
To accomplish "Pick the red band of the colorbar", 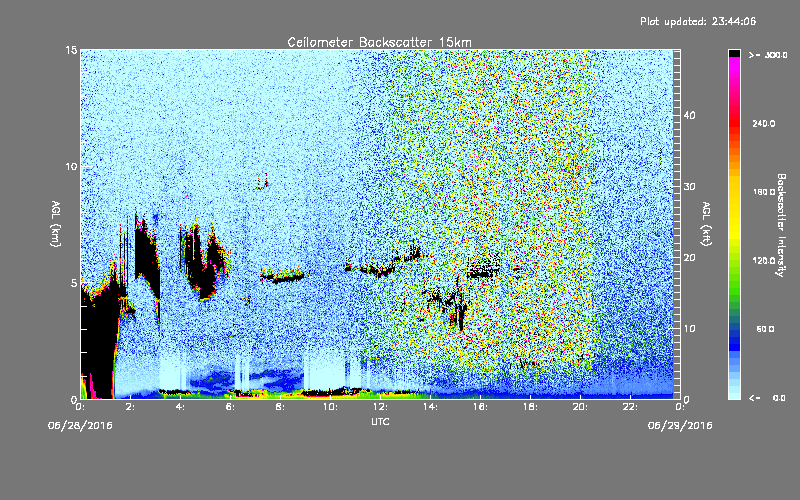I will pos(734,122).
